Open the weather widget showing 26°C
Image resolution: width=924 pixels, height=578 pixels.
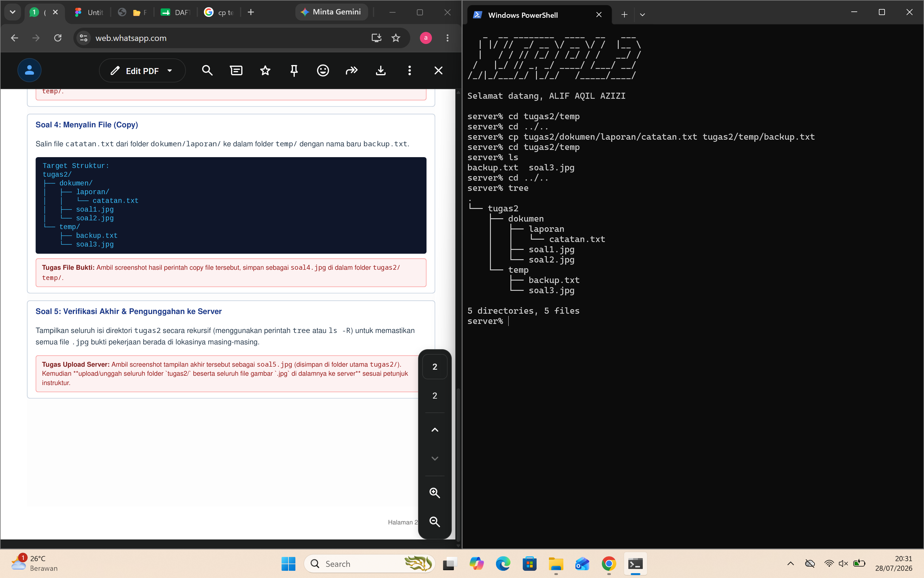34,563
